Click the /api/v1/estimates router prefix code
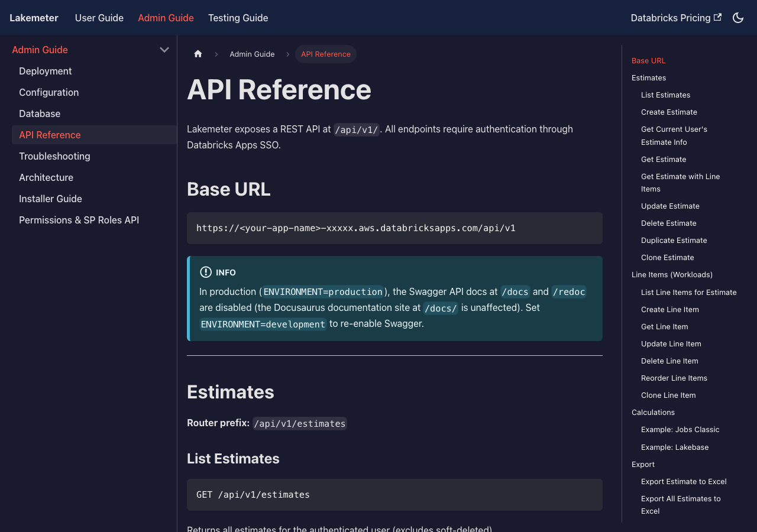 tap(300, 423)
